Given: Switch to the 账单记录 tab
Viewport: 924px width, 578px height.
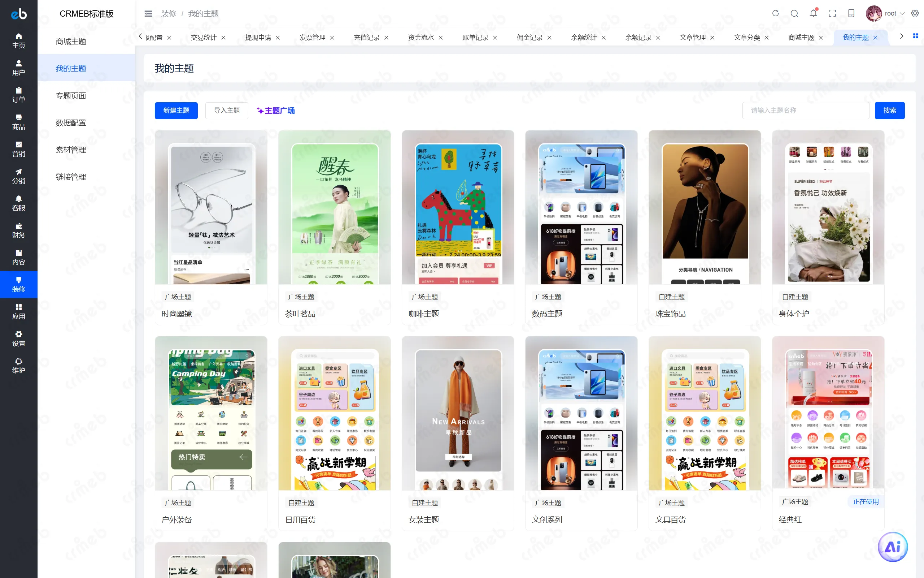Looking at the screenshot, I should pyautogui.click(x=475, y=38).
